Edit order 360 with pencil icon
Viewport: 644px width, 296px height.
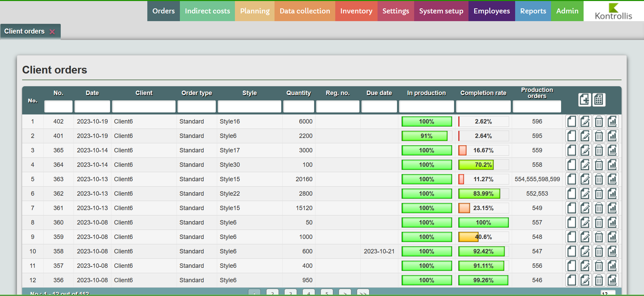(x=585, y=223)
